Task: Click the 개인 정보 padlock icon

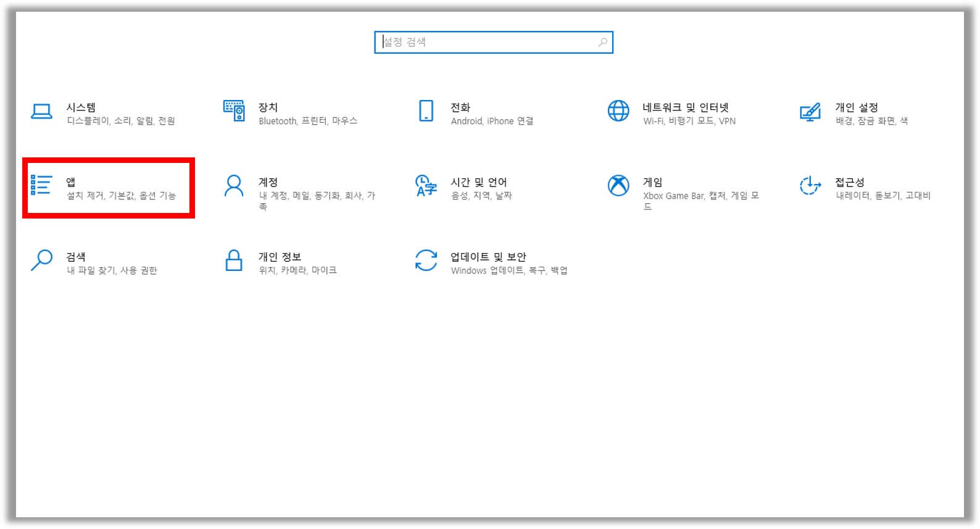Action: tap(234, 260)
